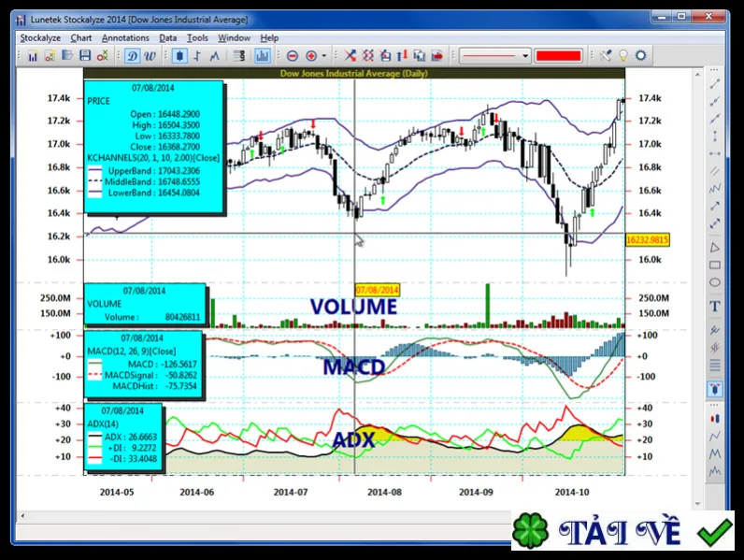The image size is (744, 560).
Task: Select the text annotation T tool
Action: click(715, 306)
